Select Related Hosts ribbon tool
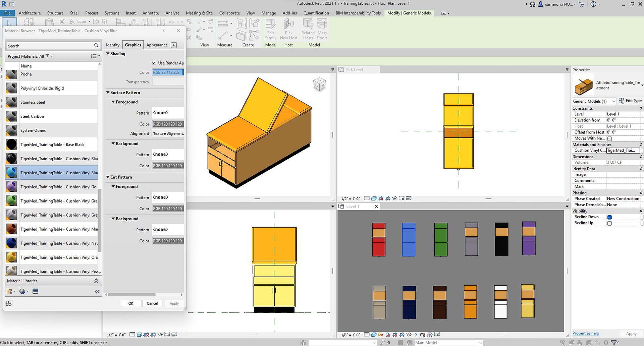 308,29
